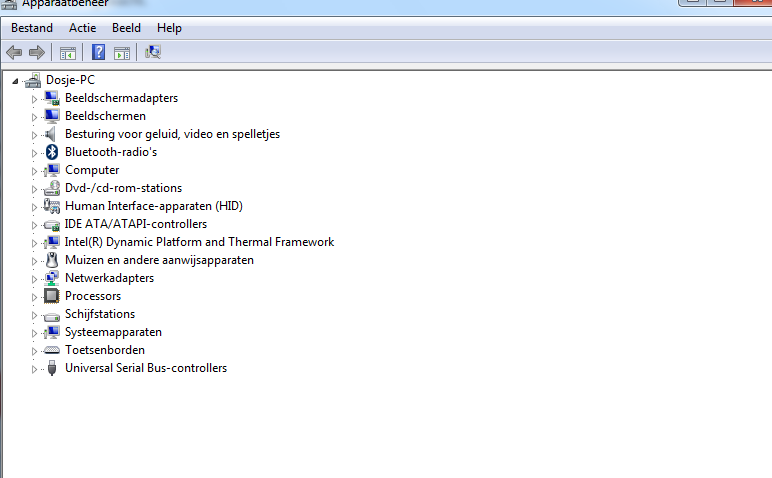Viewport: 772px width, 478px height.
Task: Open the Beeld menu
Action: click(127, 28)
